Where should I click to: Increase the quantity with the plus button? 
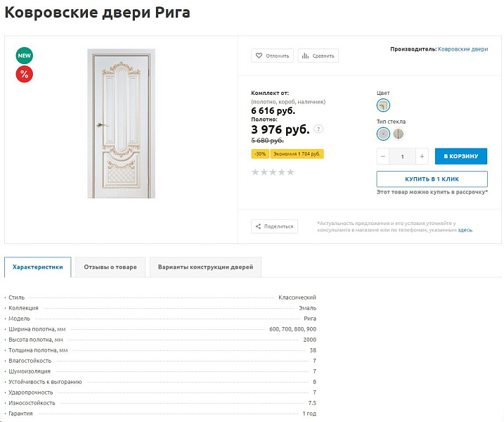422,156
